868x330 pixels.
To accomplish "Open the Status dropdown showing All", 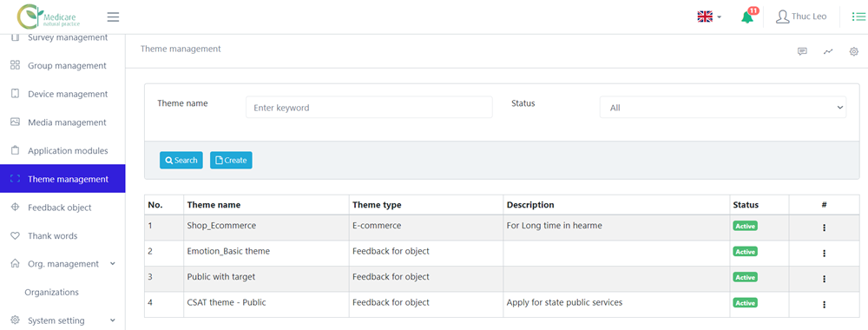I will [x=723, y=108].
